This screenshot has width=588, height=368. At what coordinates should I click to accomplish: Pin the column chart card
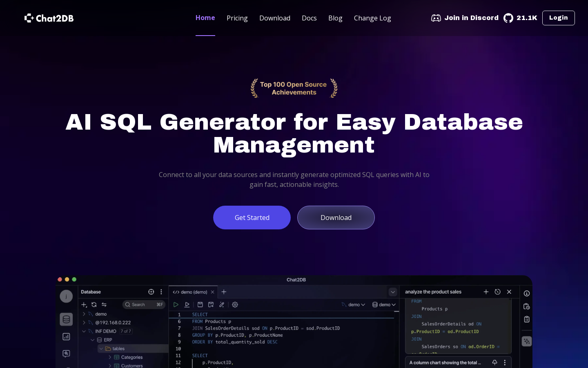(x=494, y=363)
